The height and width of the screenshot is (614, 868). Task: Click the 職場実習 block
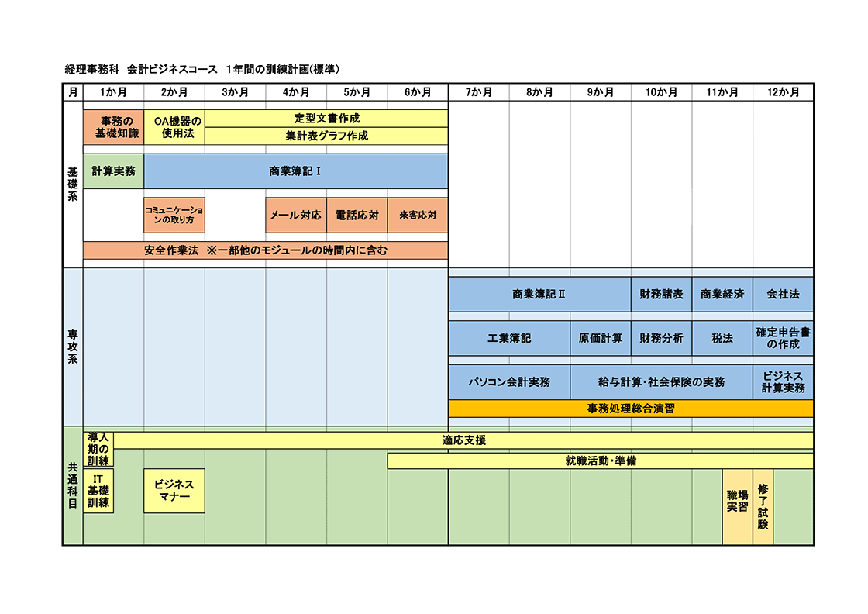coord(737,507)
